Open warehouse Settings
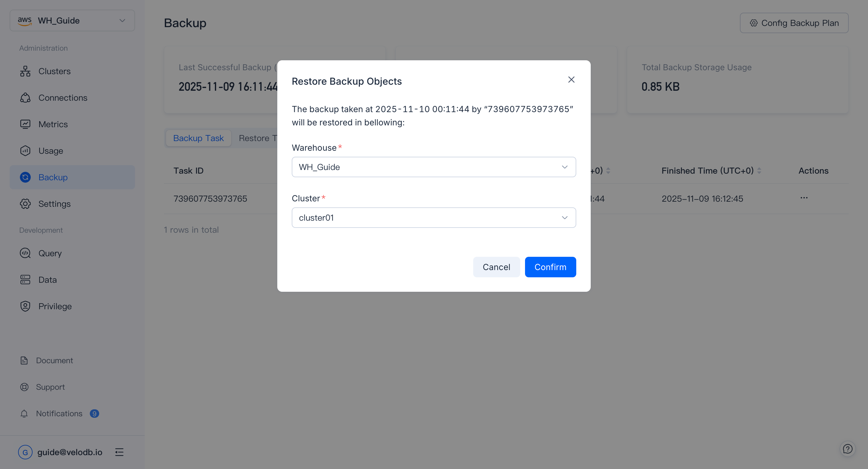 point(54,203)
